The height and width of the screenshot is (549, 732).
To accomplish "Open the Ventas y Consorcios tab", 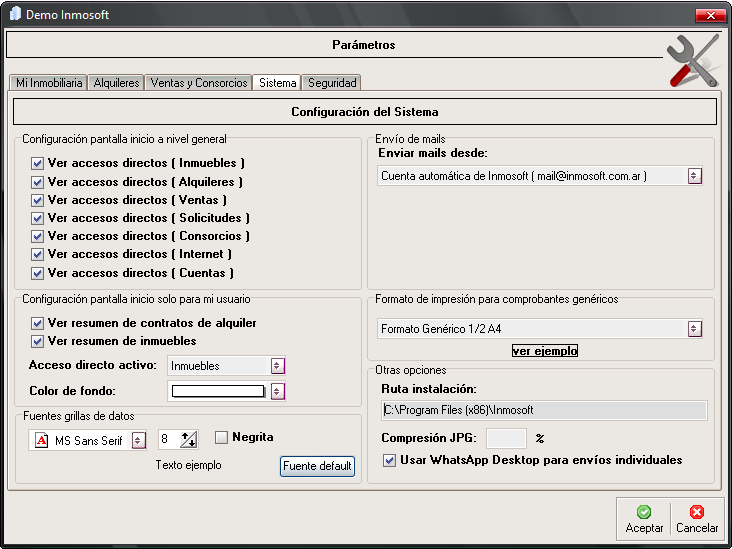I will pos(198,83).
